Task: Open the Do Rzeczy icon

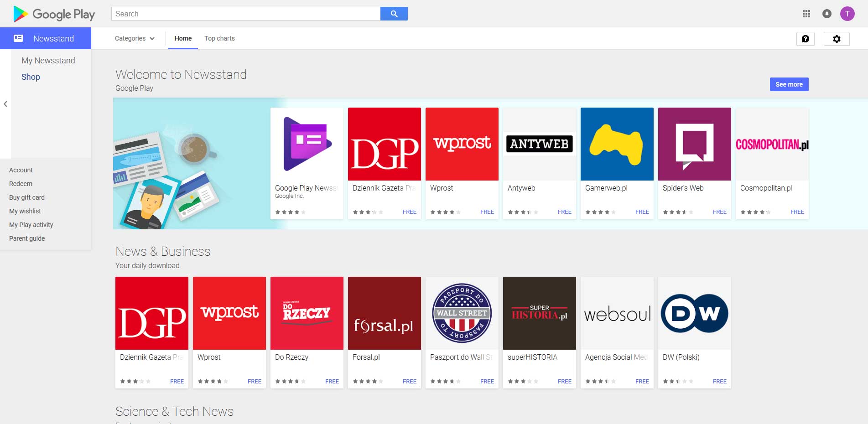Action: pos(307,313)
